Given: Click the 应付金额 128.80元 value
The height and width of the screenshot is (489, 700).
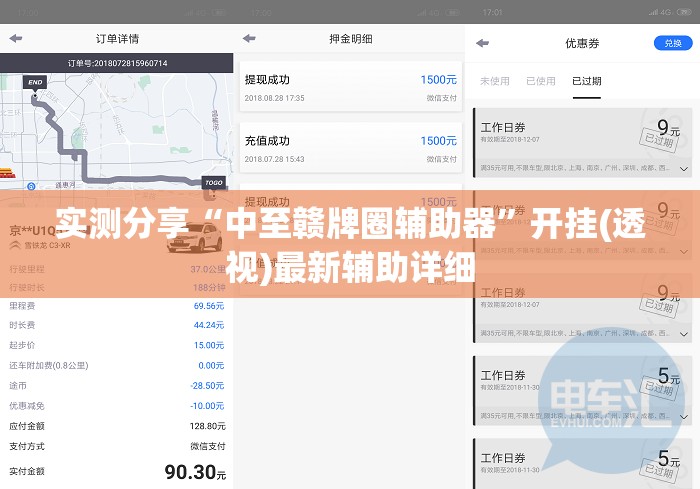Looking at the screenshot, I should 208,426.
